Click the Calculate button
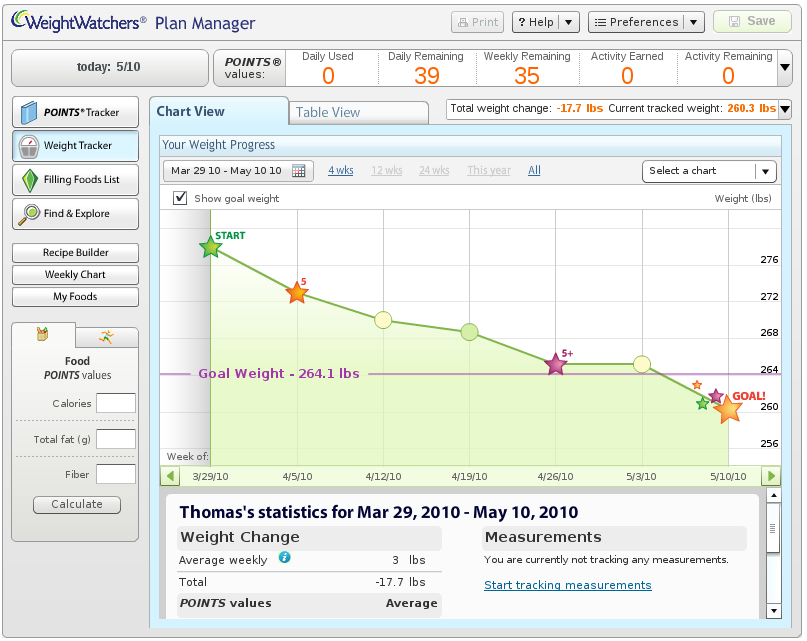 pos(77,505)
